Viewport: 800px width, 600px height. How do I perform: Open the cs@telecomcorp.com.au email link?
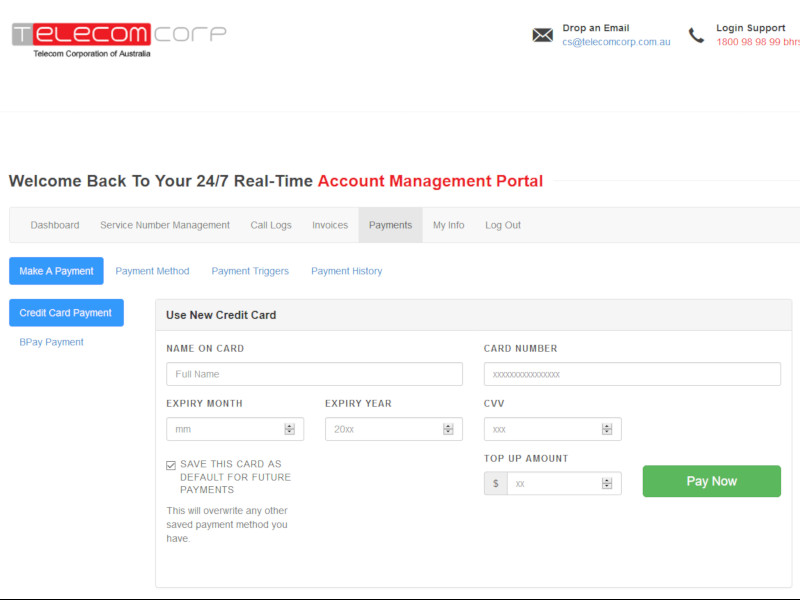click(617, 42)
